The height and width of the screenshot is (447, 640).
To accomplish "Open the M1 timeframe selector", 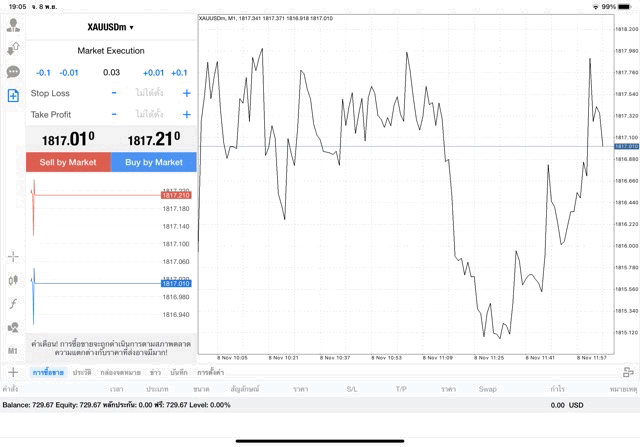I will (14, 351).
